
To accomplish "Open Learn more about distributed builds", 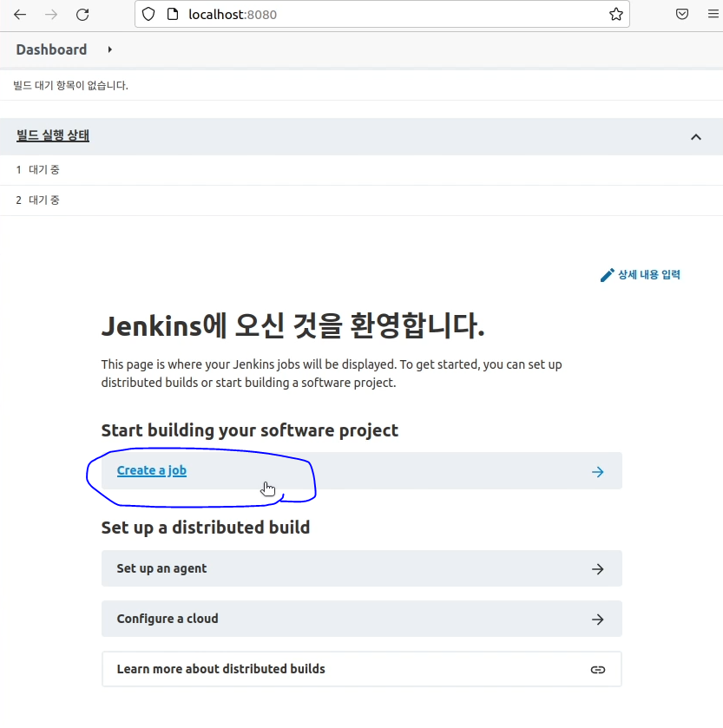I will coord(361,669).
